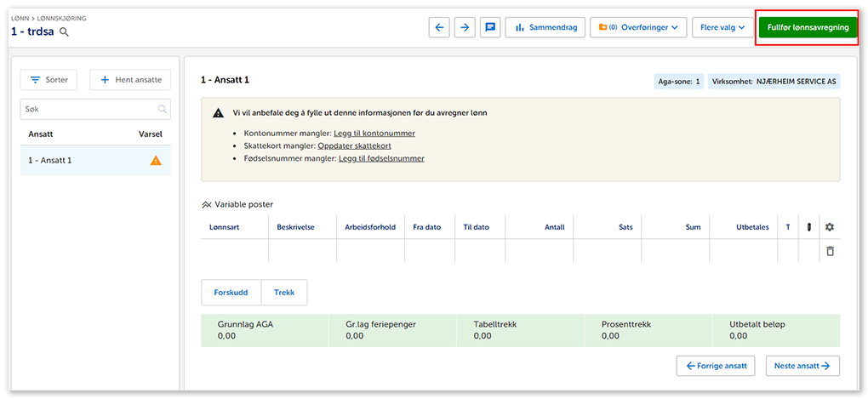Click Fullfør lønnsavregning button
The height and width of the screenshot is (399, 868).
[x=807, y=27]
